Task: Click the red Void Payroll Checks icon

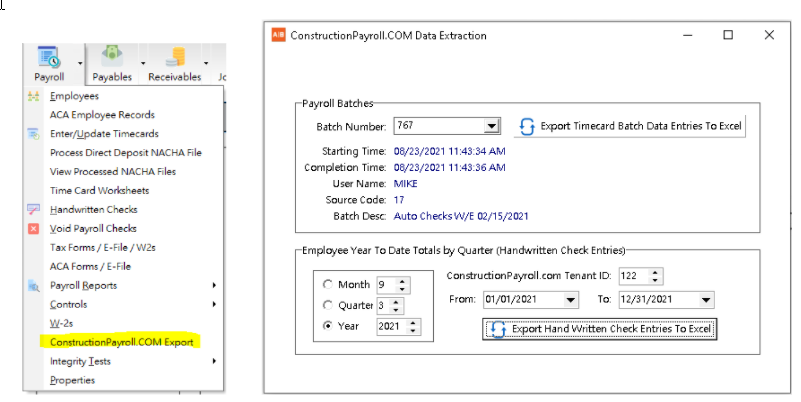Action: click(x=33, y=228)
